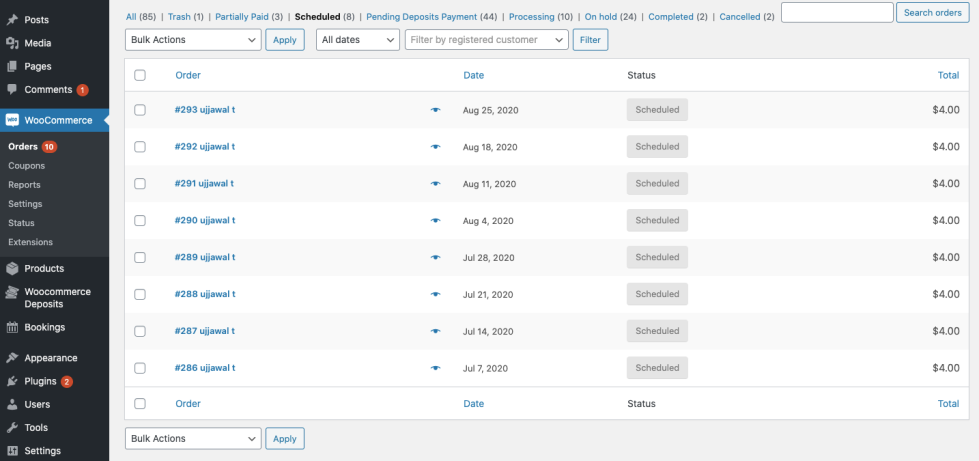Click the Products box icon
The image size is (979, 461).
12,268
